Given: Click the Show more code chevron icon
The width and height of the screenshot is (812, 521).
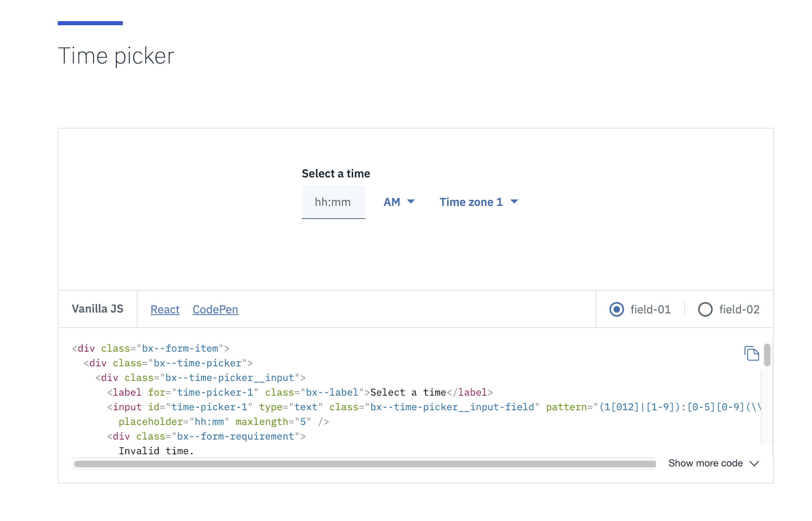Looking at the screenshot, I should tap(755, 463).
